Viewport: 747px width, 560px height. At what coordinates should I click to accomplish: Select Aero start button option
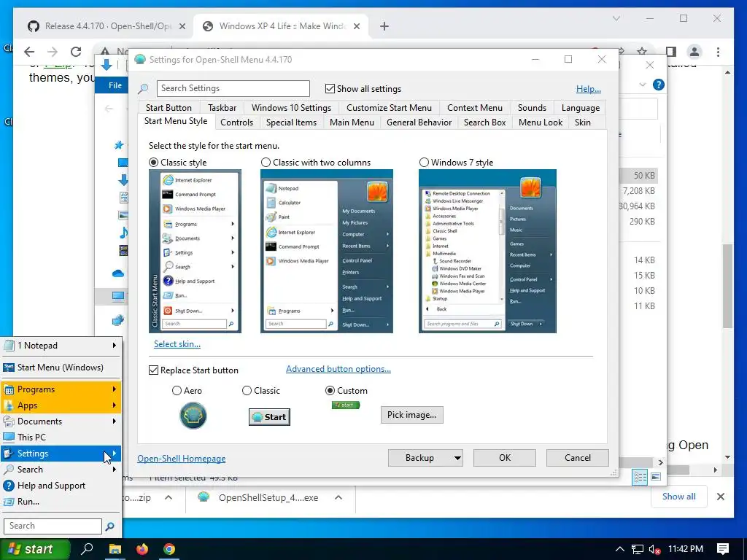tap(177, 391)
